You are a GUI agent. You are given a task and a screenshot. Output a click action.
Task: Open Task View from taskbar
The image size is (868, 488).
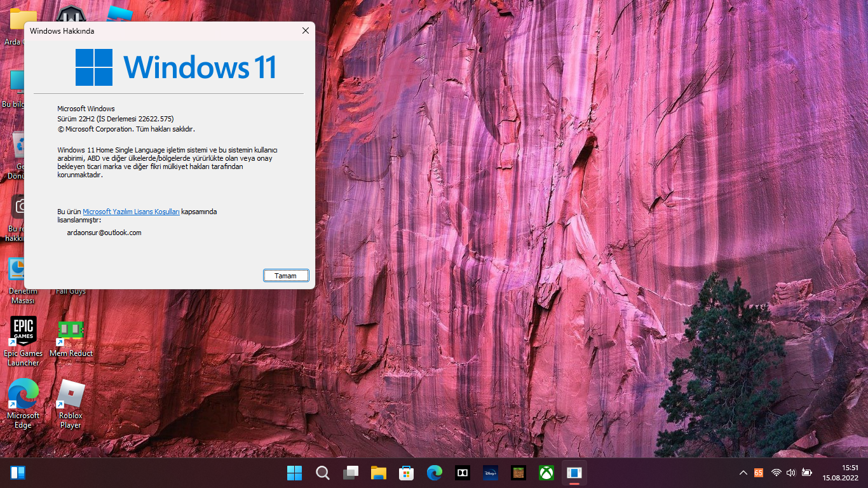(x=351, y=473)
